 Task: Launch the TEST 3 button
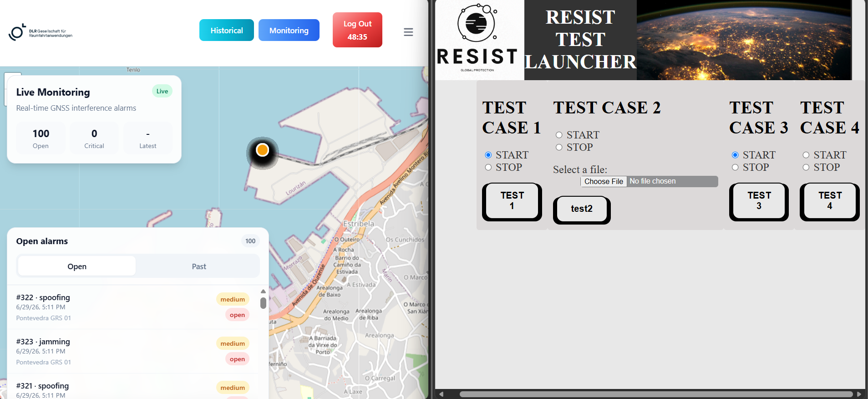coord(759,202)
